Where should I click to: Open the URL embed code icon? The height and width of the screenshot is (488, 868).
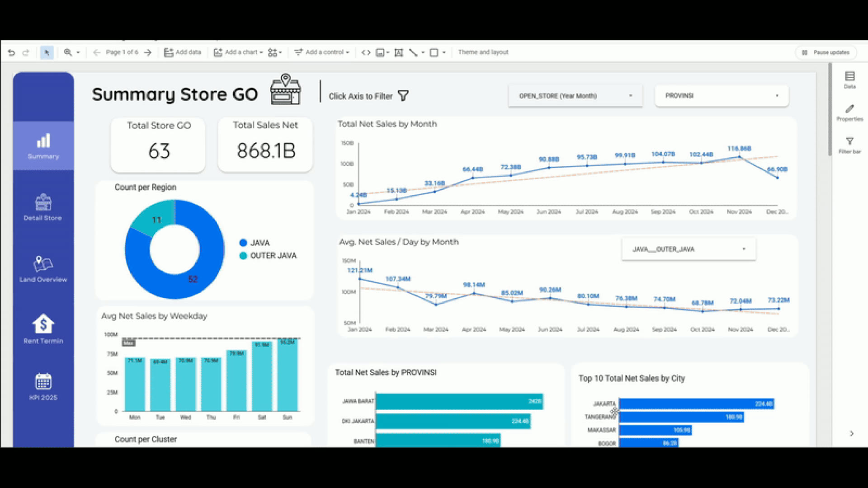point(366,52)
